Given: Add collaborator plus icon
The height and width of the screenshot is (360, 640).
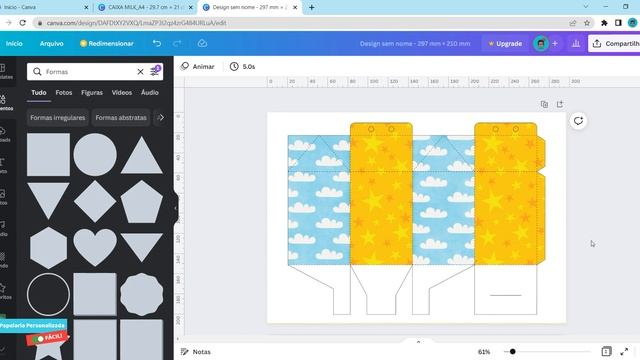Looking at the screenshot, I should pos(555,43).
